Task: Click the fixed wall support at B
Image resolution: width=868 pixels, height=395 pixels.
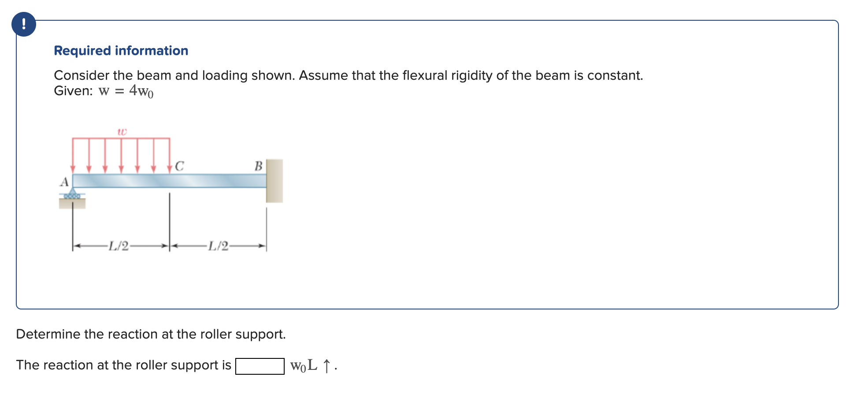Action: tap(275, 181)
